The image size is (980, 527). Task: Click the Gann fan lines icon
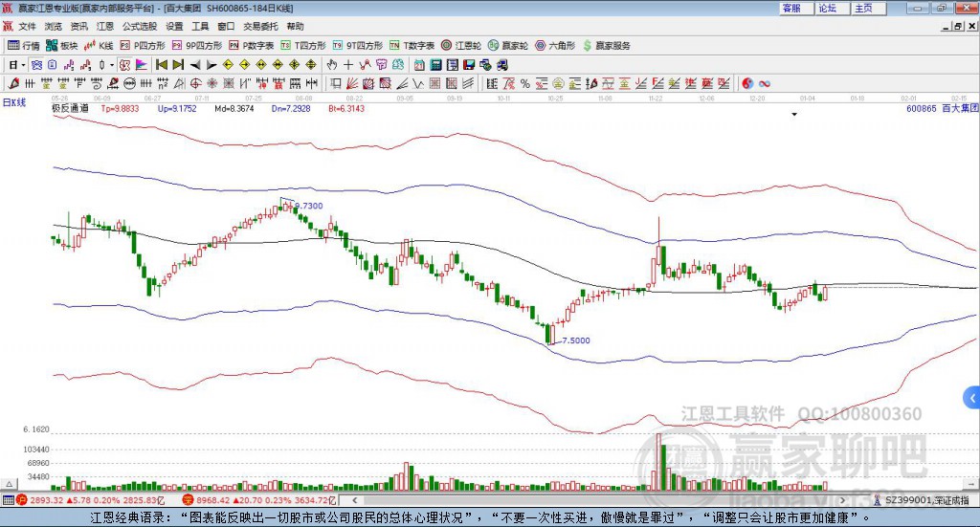[352, 83]
